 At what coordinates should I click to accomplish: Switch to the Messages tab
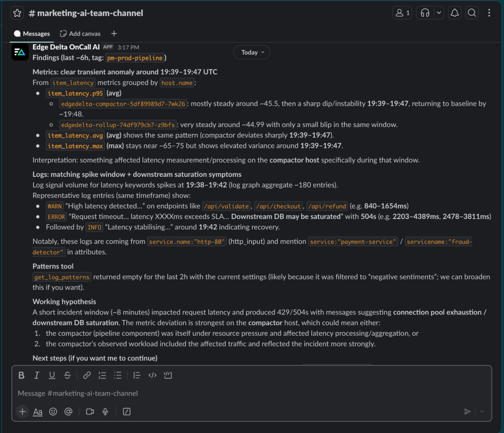click(32, 33)
